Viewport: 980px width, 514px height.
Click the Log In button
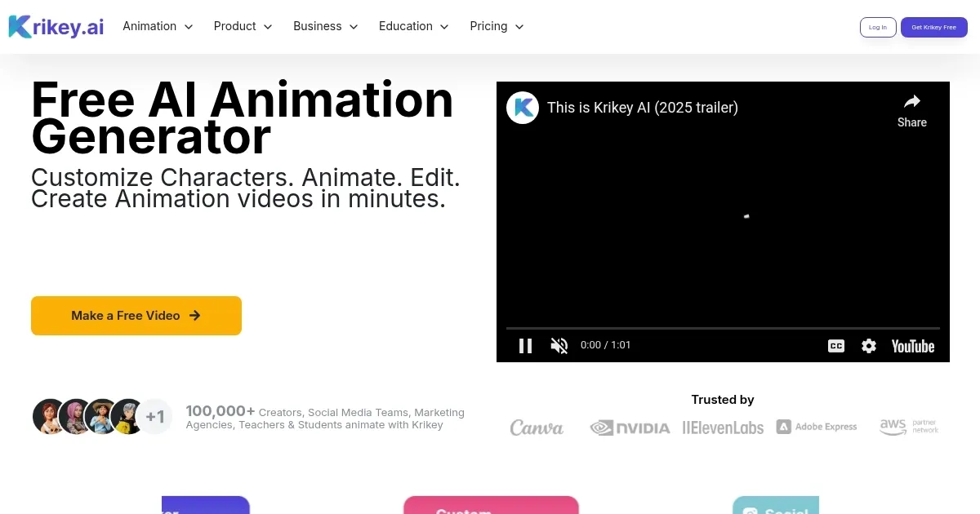[878, 27]
